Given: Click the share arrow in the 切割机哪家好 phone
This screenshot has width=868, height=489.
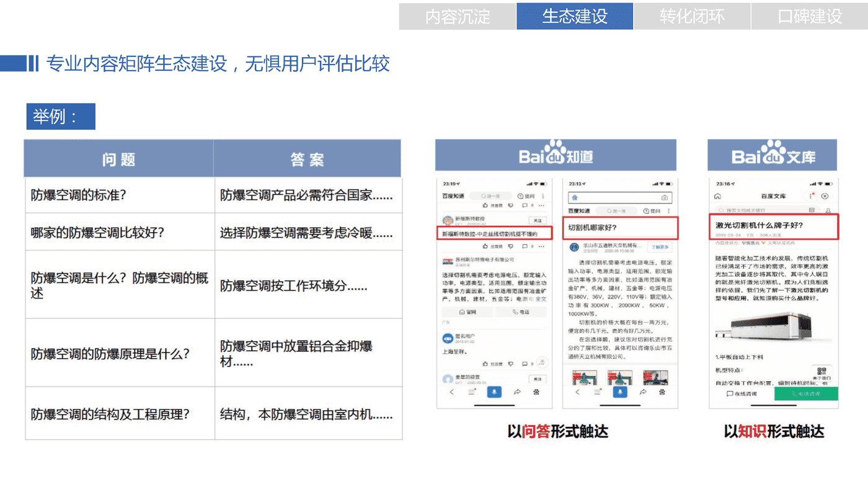Looking at the screenshot, I should (x=643, y=392).
